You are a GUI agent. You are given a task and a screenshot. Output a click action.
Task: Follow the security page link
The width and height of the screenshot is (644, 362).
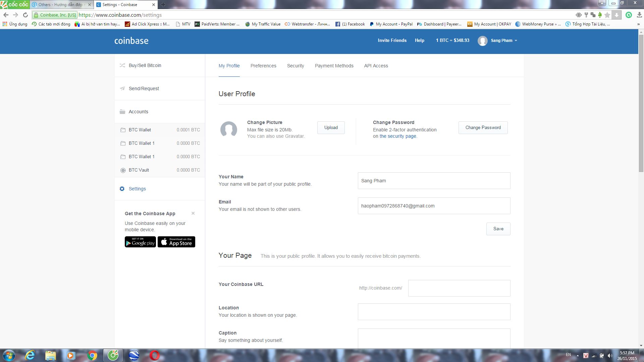point(398,136)
